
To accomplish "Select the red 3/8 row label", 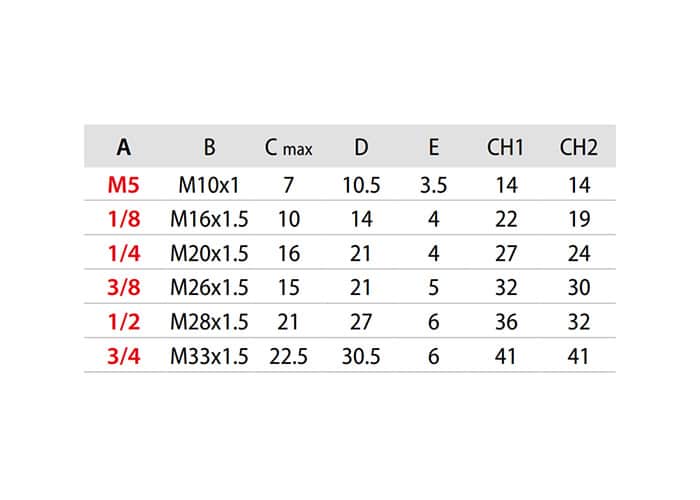I will 124,287.
